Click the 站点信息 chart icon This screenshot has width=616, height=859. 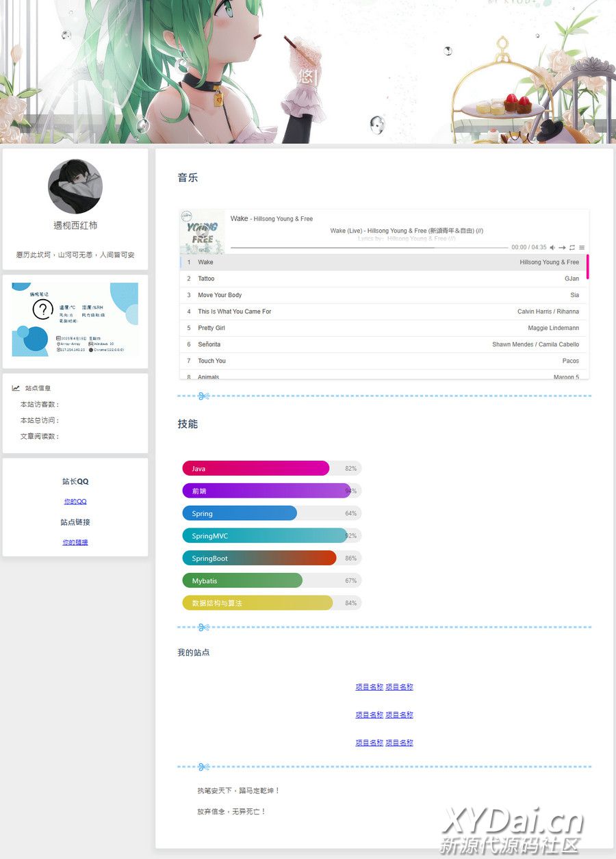[x=16, y=388]
